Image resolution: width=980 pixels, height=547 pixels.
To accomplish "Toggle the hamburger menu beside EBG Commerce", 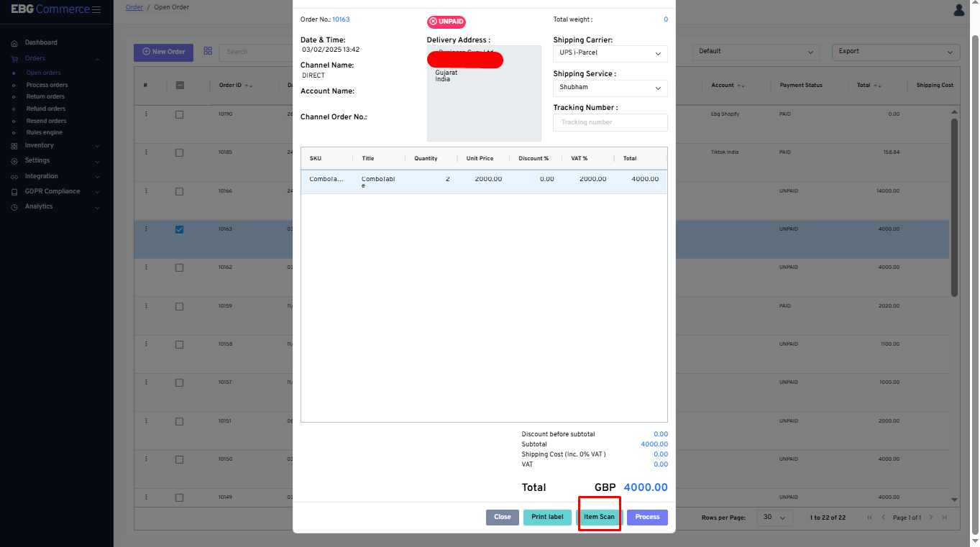I will pyautogui.click(x=96, y=9).
